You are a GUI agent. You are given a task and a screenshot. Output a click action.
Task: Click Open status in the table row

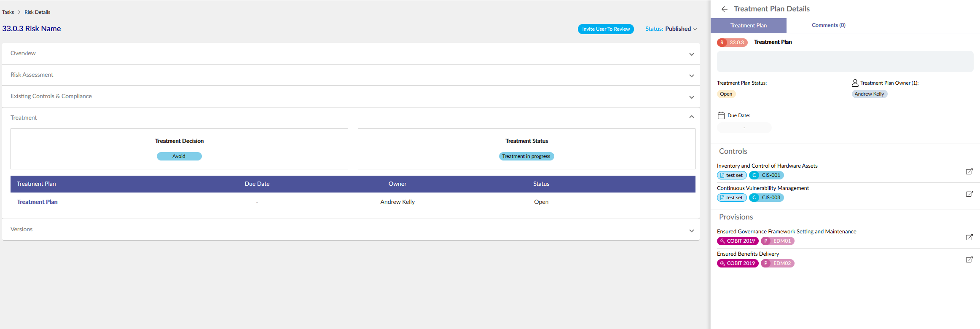[x=541, y=202]
